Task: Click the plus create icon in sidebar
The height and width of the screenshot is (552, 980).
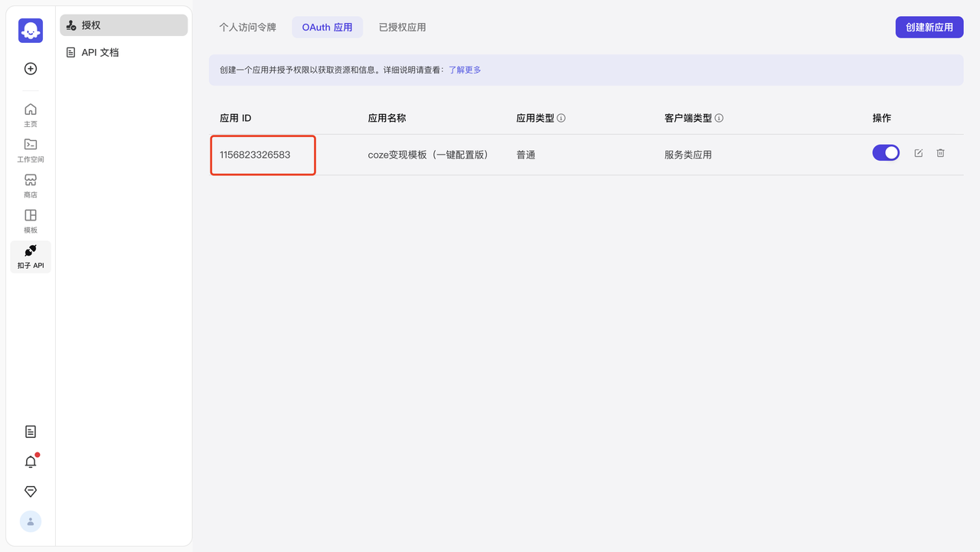Action: [x=31, y=69]
